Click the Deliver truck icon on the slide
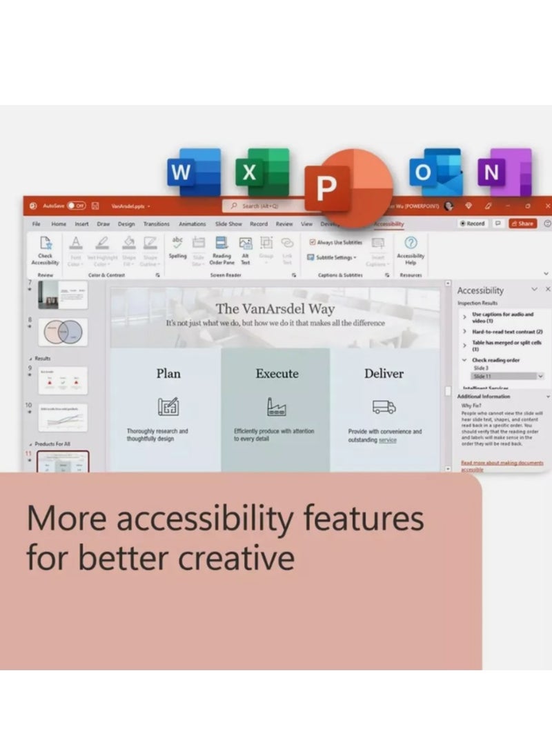Image resolution: width=552 pixels, height=756 pixels. coord(384,407)
